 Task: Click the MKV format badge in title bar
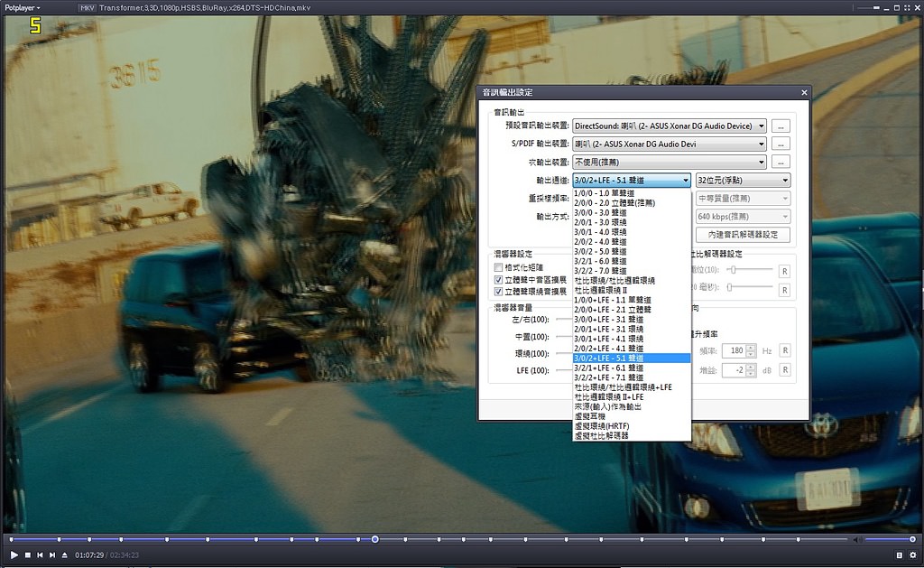click(87, 7)
